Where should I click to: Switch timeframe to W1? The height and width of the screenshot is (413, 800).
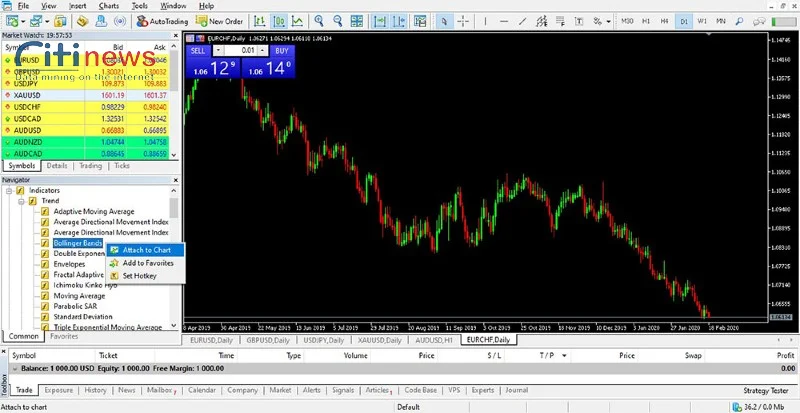coord(702,21)
